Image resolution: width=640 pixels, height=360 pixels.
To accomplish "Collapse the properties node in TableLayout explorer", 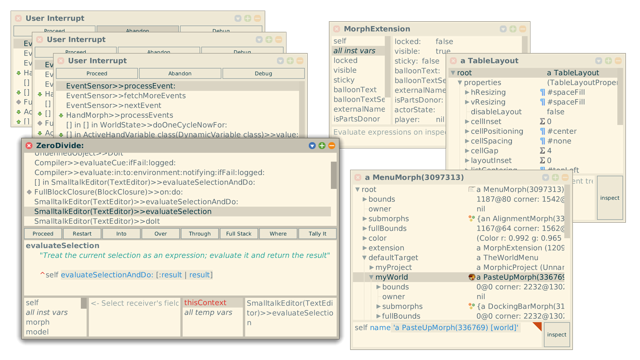I will 460,82.
